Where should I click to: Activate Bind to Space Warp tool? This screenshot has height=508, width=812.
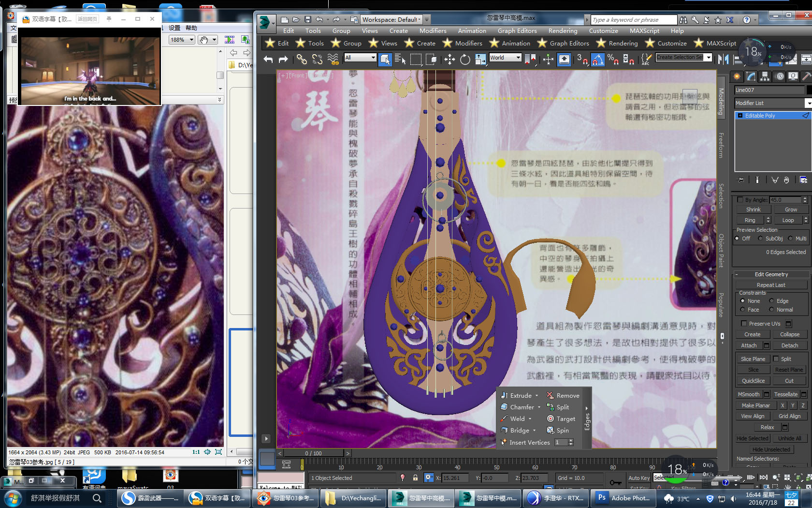pyautogui.click(x=333, y=59)
